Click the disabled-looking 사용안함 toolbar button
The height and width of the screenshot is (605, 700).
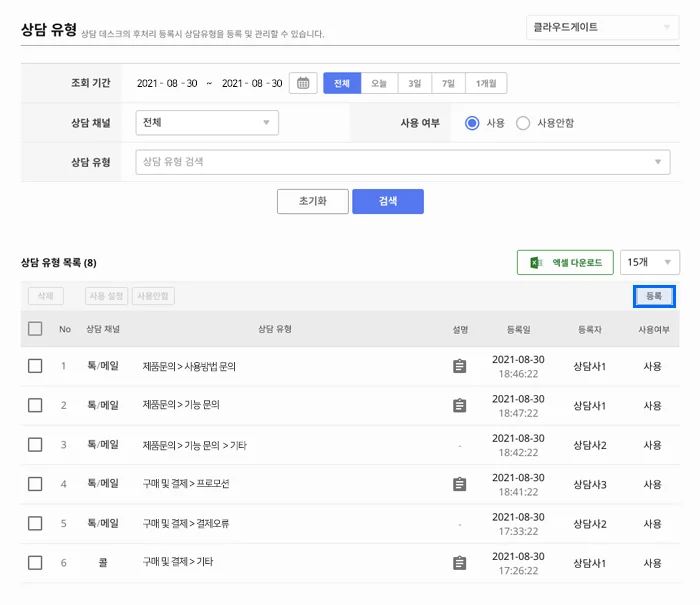[153, 296]
